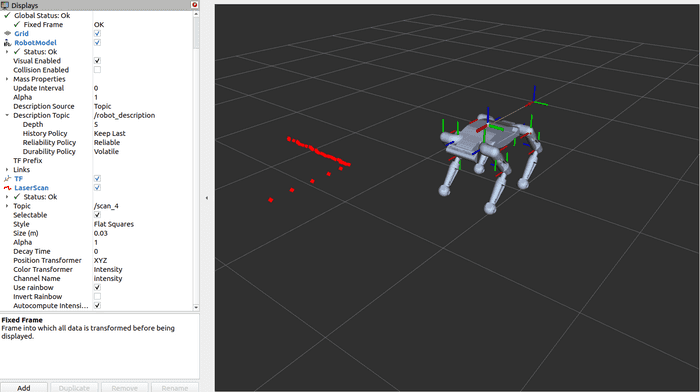Screen dimensions: 700x392
Task: Close the Displays panel with red button
Action: pyautogui.click(x=194, y=4)
